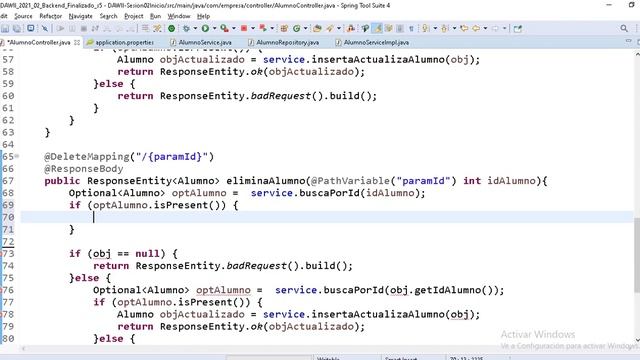This screenshot has width=640, height=360.
Task: Click the editor scrollbar down arrow
Action: 637,340
